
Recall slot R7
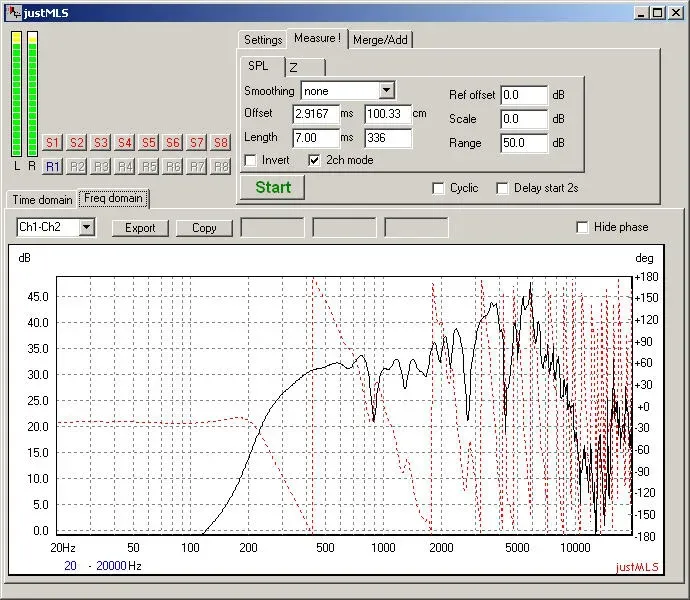pos(197,167)
